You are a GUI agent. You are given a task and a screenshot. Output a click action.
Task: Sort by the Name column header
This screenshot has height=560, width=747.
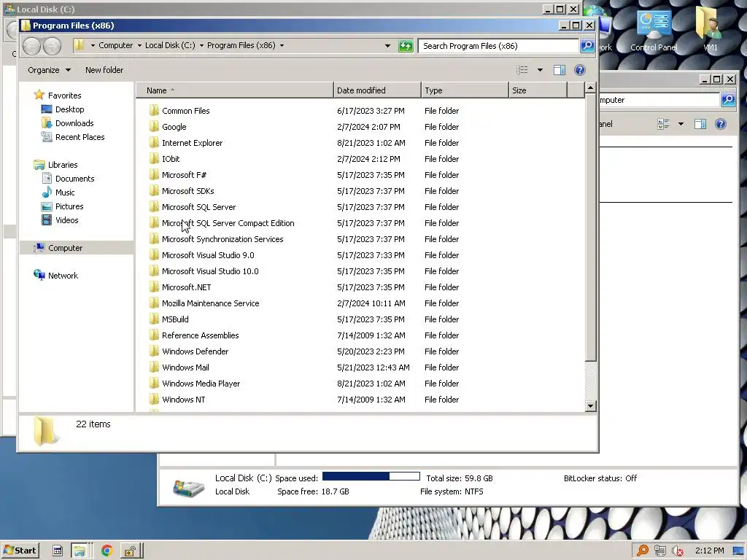point(235,90)
